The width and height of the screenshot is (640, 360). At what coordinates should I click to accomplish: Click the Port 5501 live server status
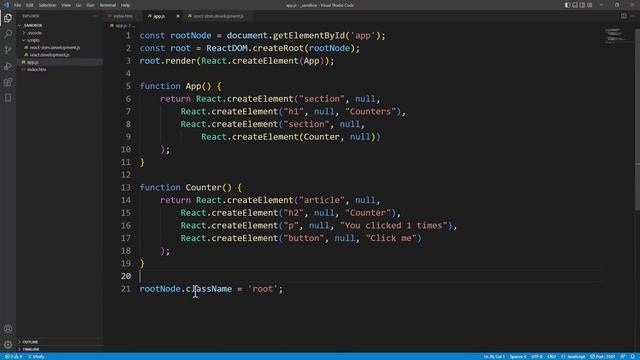click(x=602, y=356)
